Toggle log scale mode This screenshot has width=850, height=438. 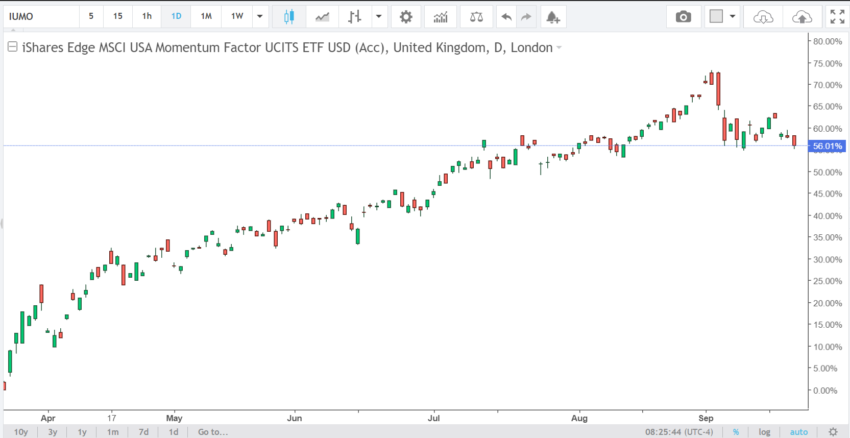click(764, 432)
